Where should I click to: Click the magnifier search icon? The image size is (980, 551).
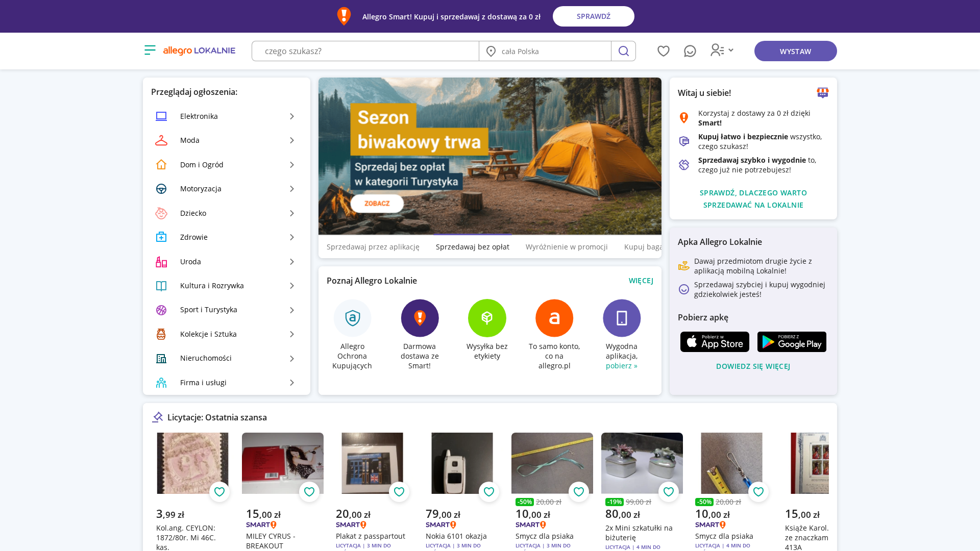623,51
